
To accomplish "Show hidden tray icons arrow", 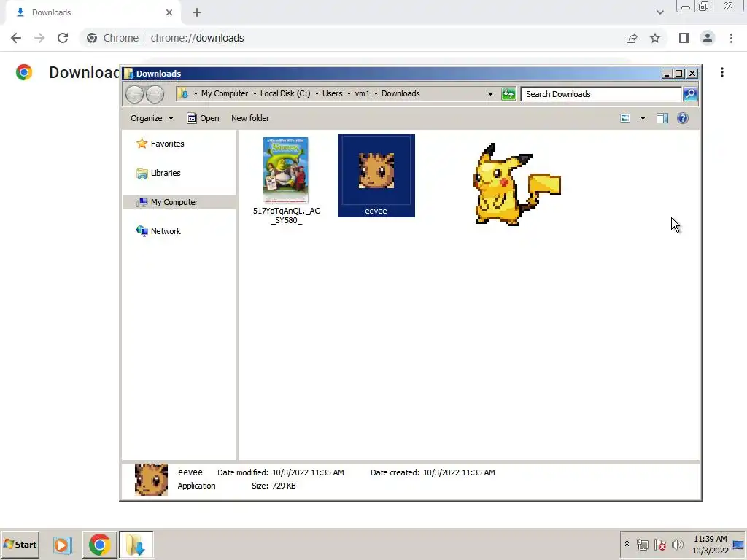I will pos(627,544).
